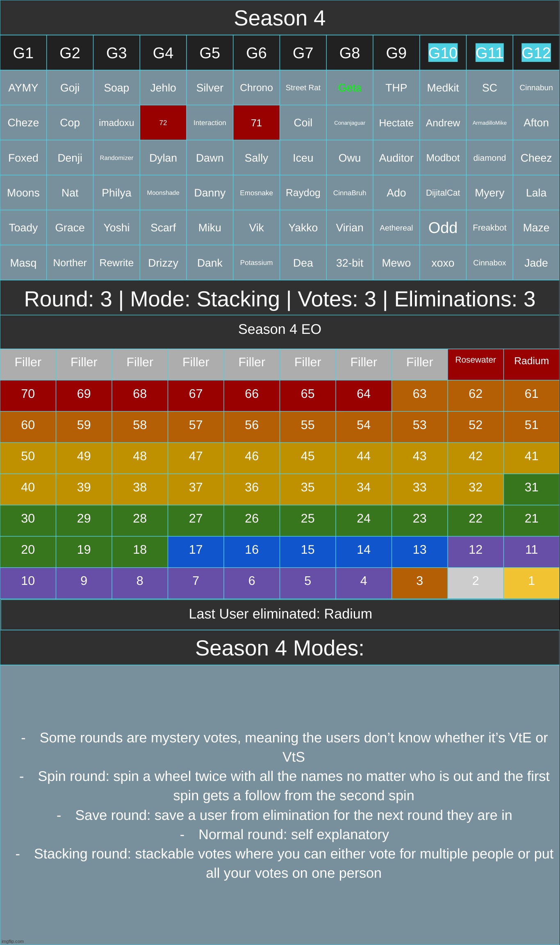Click the gold 1st place cell
Screen dimensions: 560x945
point(531,581)
